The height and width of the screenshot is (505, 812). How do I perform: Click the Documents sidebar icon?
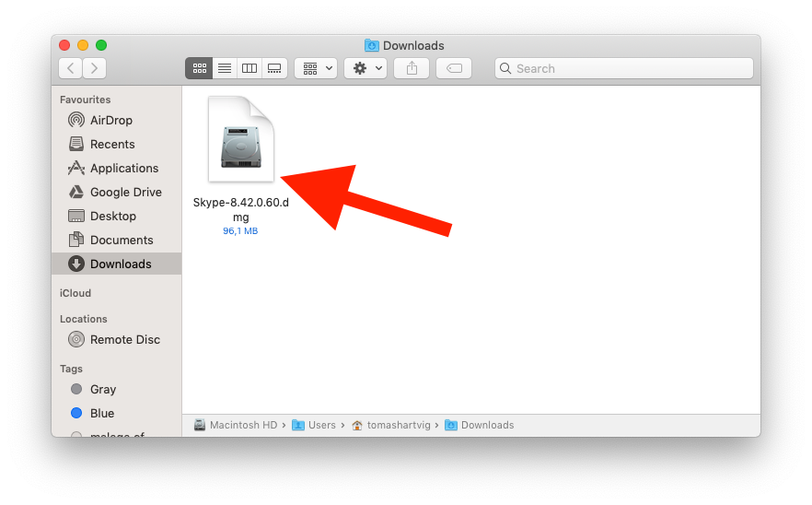76,239
